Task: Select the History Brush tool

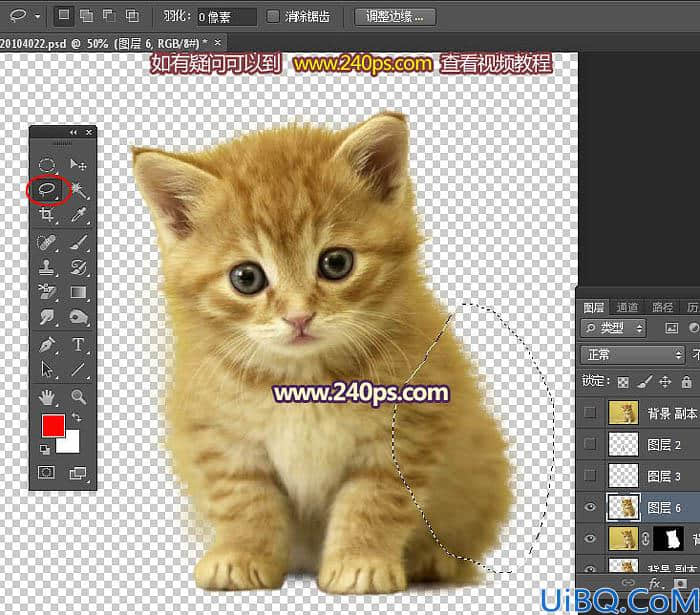Action: pos(79,267)
